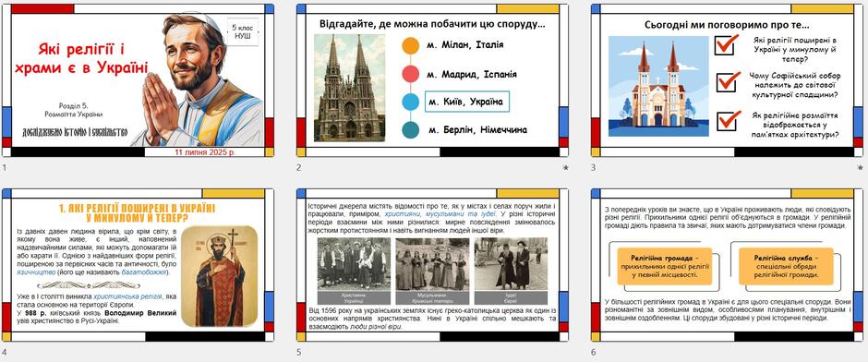Viewport: 868px width, 362px height.
Task: Click the 'Релігійна громада' orange definition box
Action: [664, 266]
